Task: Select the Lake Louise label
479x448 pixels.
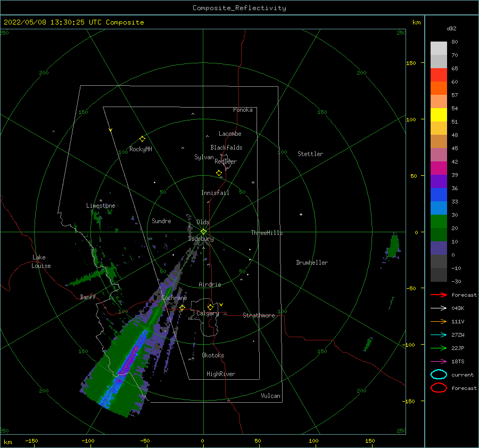Action: click(41, 262)
